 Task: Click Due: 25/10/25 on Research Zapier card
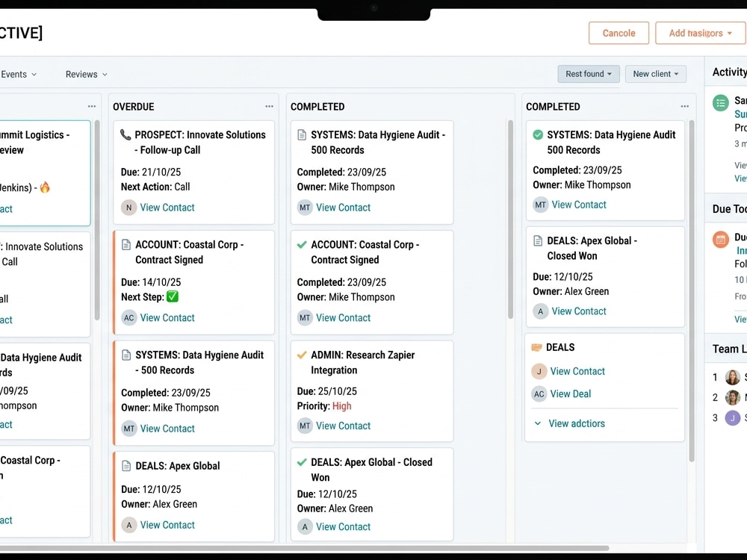[x=327, y=391]
